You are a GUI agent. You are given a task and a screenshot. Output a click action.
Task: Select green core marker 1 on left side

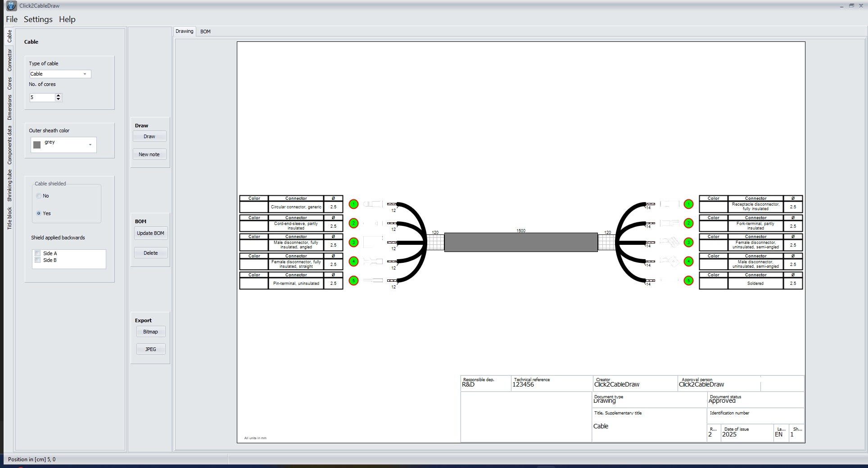pos(354,204)
